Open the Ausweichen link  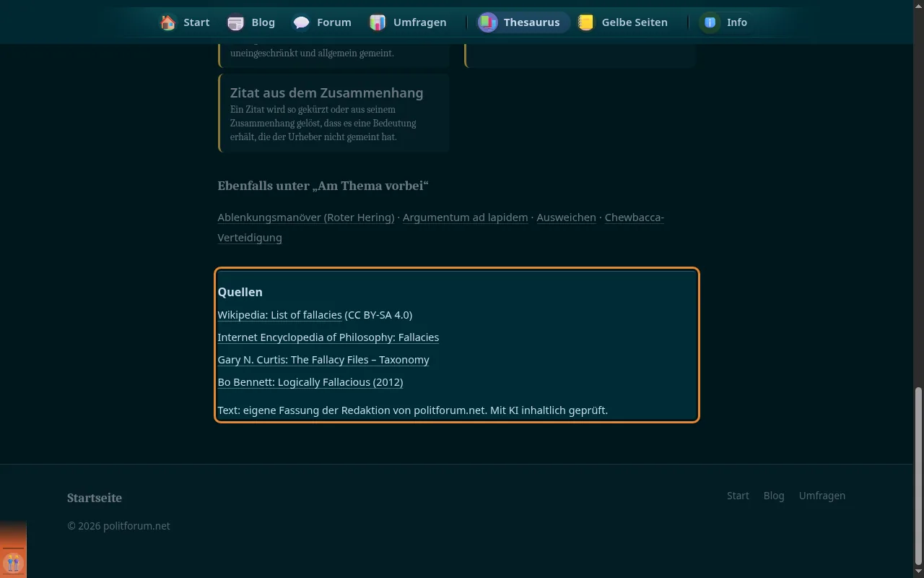[566, 217]
